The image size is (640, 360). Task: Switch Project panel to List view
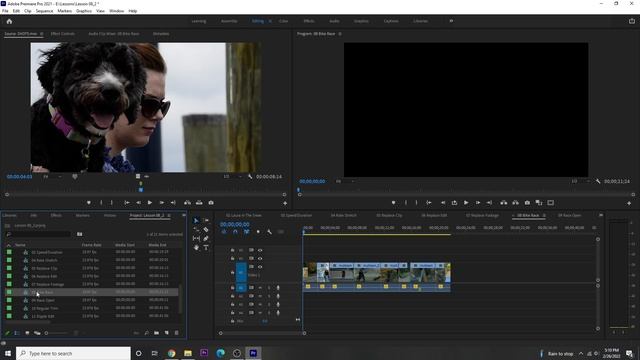17,333
